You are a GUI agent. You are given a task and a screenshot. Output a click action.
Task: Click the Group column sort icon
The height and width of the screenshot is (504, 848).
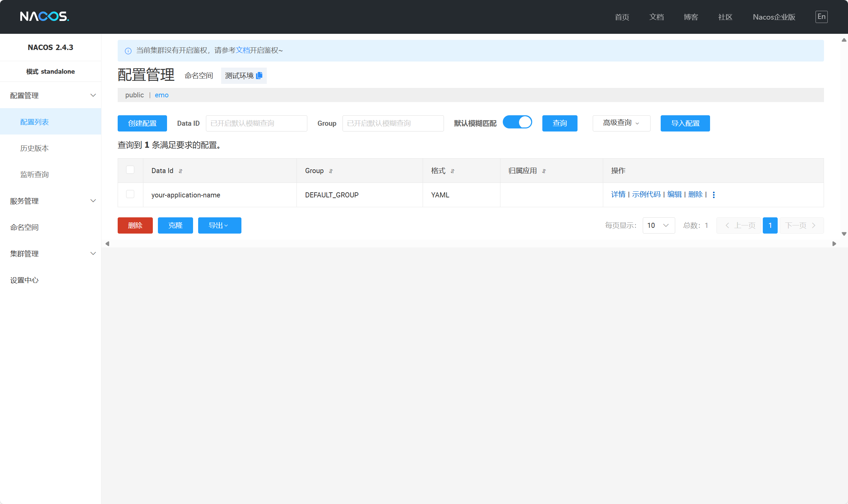pyautogui.click(x=331, y=171)
